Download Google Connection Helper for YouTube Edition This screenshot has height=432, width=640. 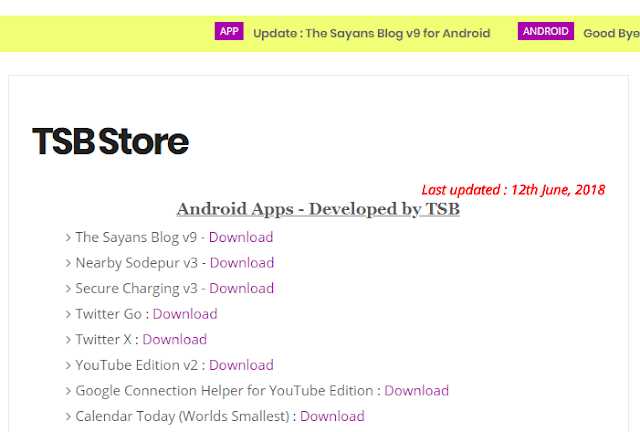pos(416,391)
